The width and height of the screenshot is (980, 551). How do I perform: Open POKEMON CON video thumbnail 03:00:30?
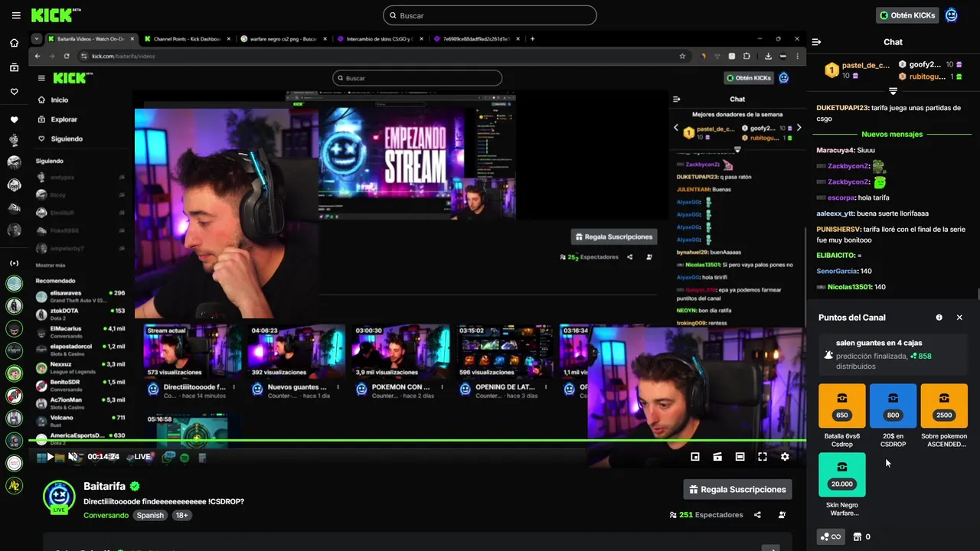coord(400,350)
